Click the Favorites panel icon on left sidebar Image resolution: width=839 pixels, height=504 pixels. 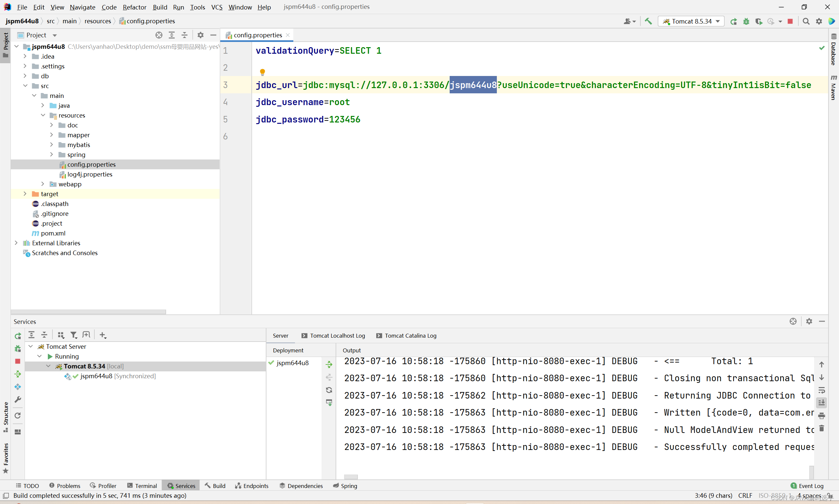(x=5, y=464)
